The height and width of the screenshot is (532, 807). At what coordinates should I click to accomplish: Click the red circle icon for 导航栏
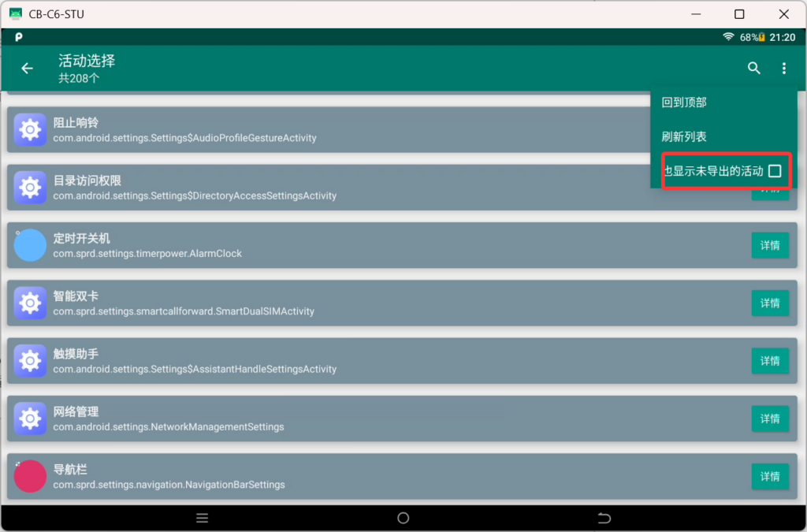pyautogui.click(x=30, y=476)
